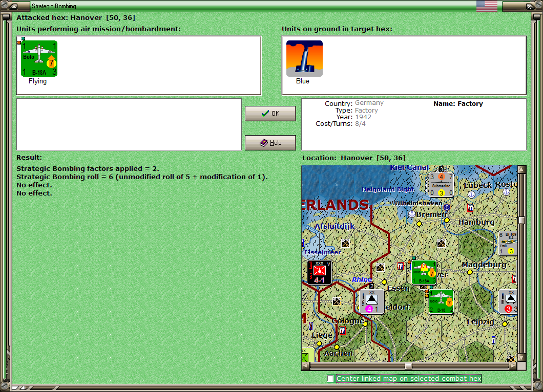Select the Blue factory unit in target hex panel
This screenshot has height=392, width=543.
[304, 58]
